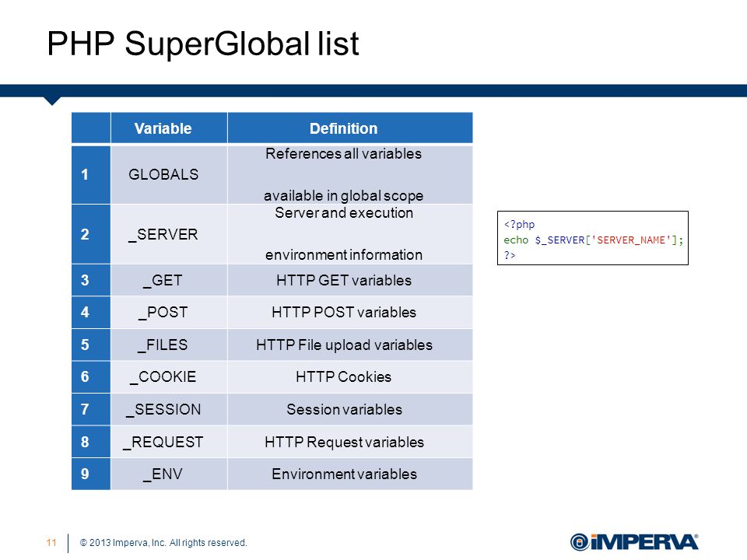Image resolution: width=747 pixels, height=560 pixels.
Task: Click the row number 9 cell
Action: (91, 474)
